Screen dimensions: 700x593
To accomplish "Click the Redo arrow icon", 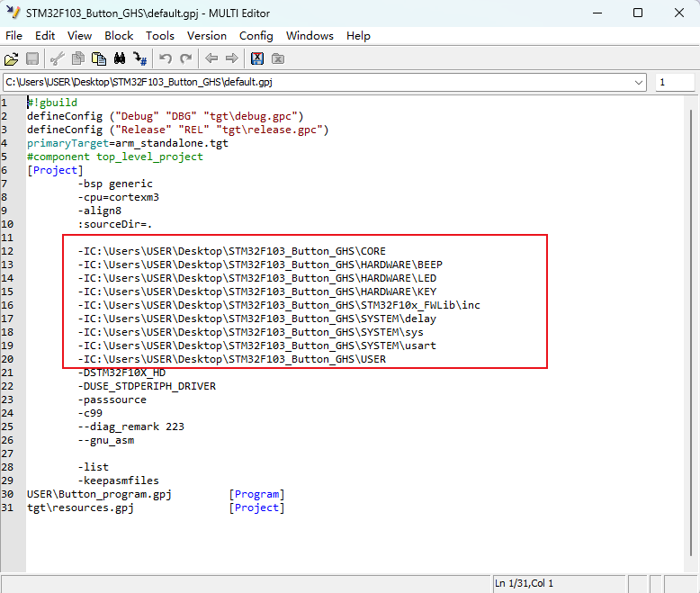I will point(186,58).
